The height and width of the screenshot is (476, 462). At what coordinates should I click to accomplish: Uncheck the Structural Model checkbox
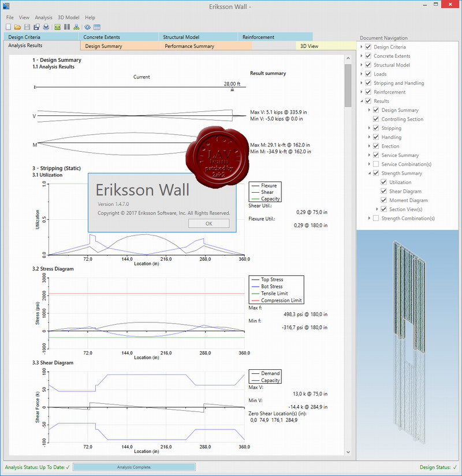click(x=368, y=65)
